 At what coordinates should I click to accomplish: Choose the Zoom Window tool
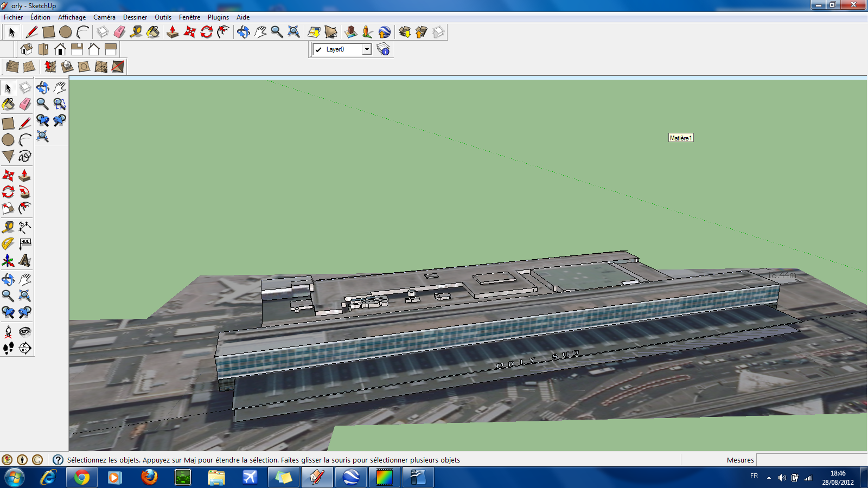point(60,104)
